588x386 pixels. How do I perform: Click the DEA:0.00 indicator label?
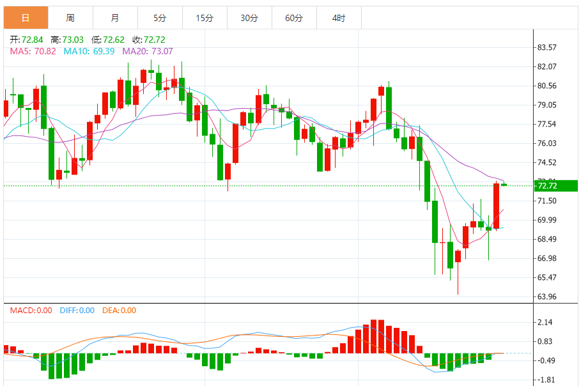tap(120, 310)
